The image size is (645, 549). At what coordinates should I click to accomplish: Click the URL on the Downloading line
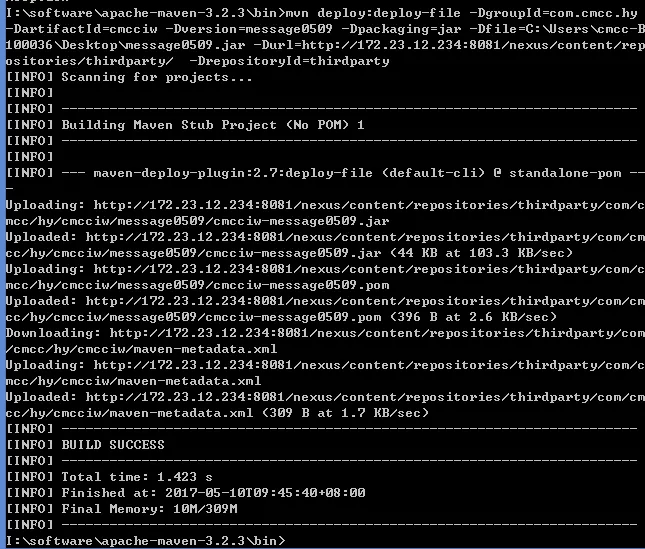tap(370, 333)
